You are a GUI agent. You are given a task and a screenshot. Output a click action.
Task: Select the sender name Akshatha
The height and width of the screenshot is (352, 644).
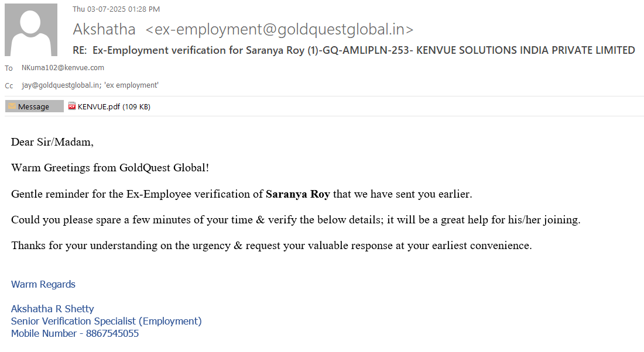coord(104,29)
